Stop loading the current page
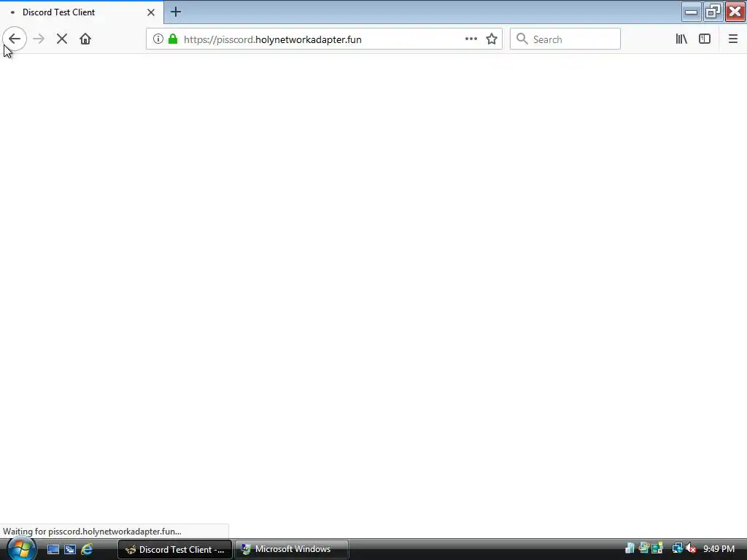The height and width of the screenshot is (560, 747). pos(62,39)
